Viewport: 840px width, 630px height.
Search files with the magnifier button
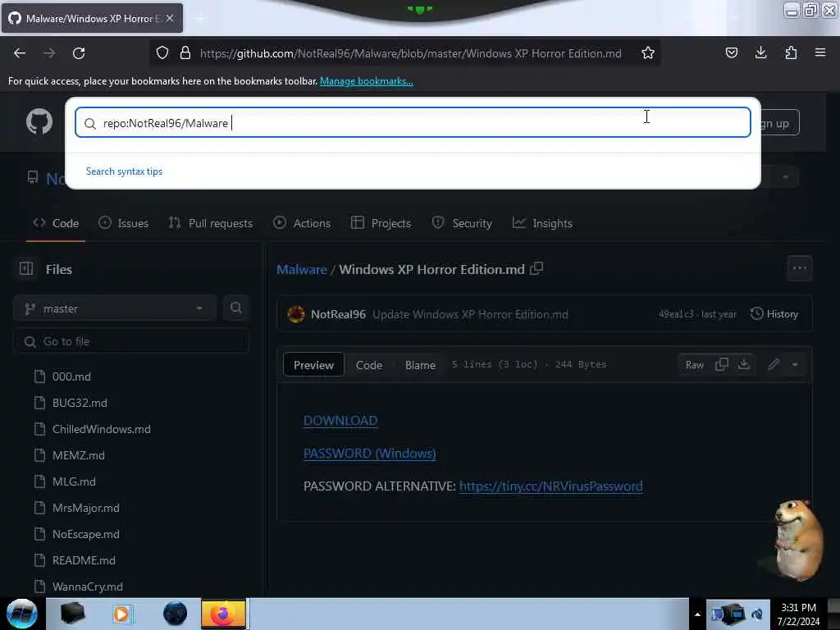coord(235,308)
